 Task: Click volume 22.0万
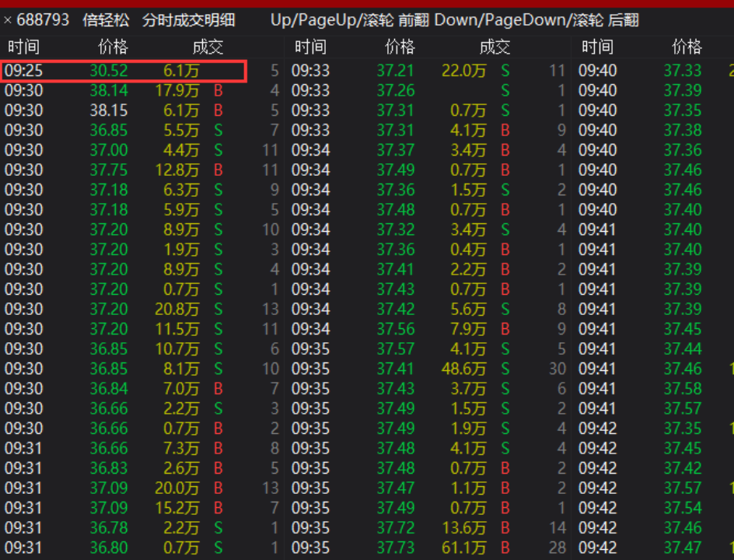pos(464,71)
